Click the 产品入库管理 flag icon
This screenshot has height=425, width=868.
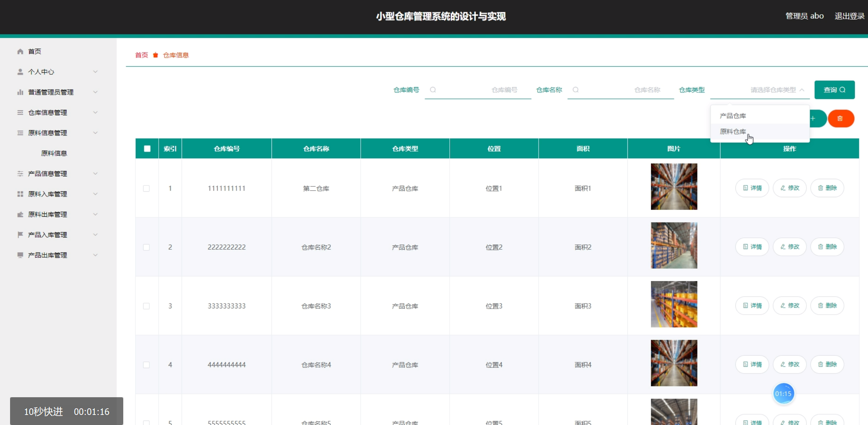pos(20,235)
